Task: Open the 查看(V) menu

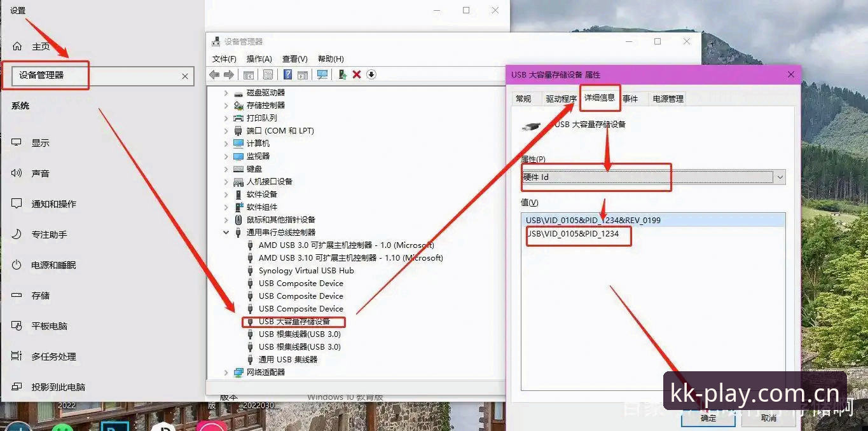Action: pos(295,59)
